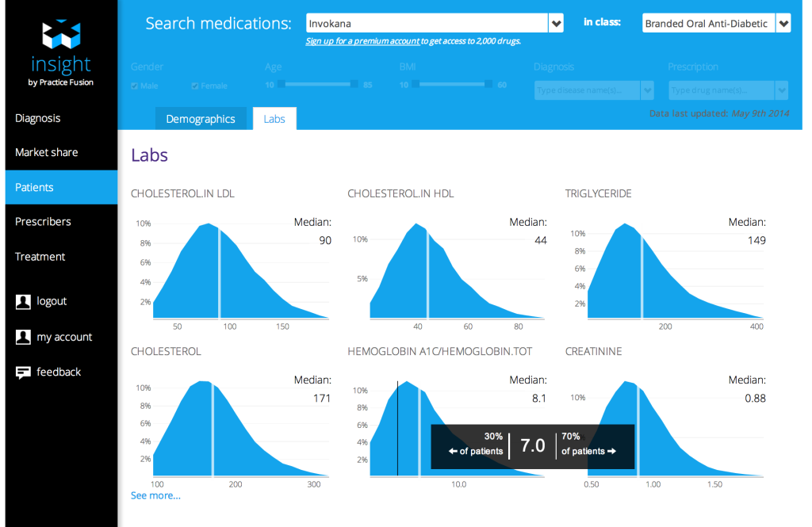Click the Invokana medication search field
Image resolution: width=812 pixels, height=527 pixels.
[427, 23]
